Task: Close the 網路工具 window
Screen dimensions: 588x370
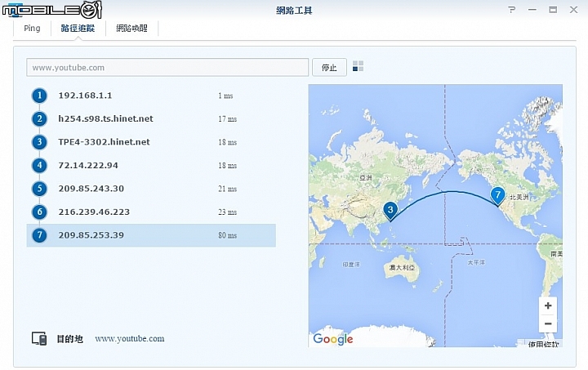Action: [573, 10]
